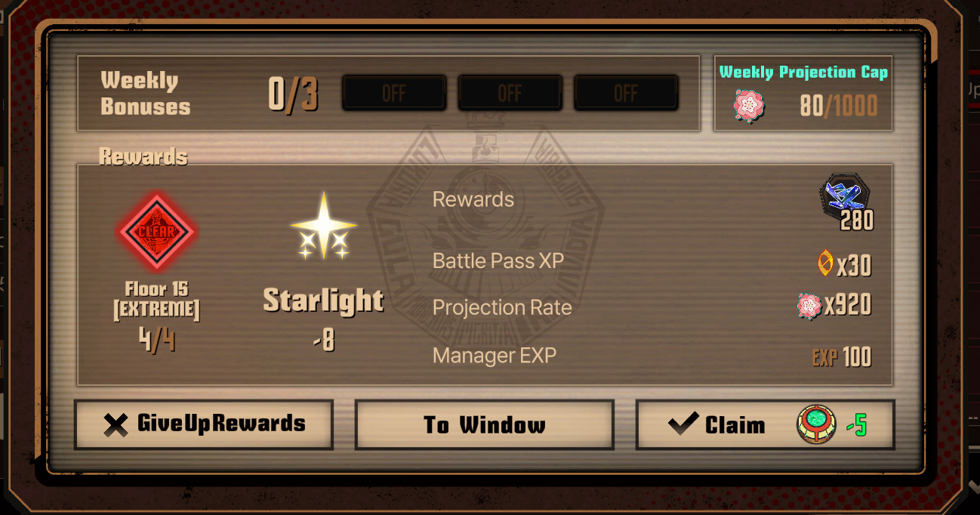Choose Give Up Rewards

click(x=204, y=424)
